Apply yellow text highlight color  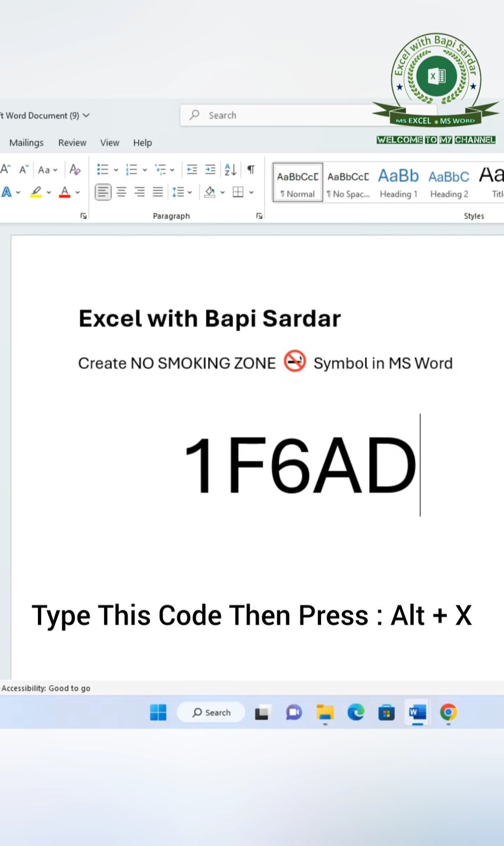[36, 192]
